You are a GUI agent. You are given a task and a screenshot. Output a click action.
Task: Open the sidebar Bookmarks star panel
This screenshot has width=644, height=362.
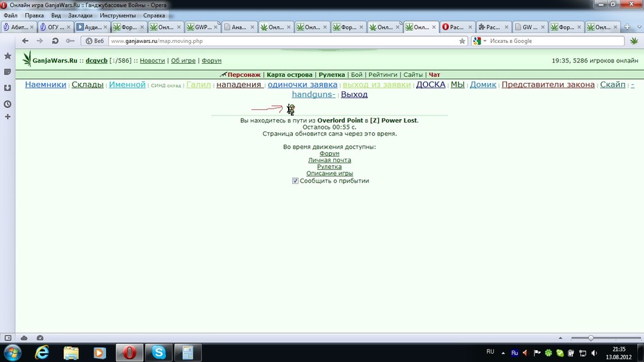point(8,56)
